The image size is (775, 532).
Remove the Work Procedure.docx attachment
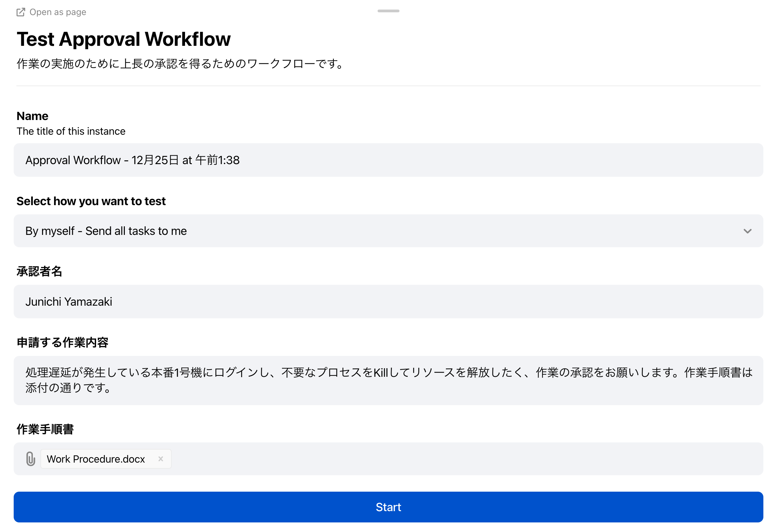click(x=161, y=459)
